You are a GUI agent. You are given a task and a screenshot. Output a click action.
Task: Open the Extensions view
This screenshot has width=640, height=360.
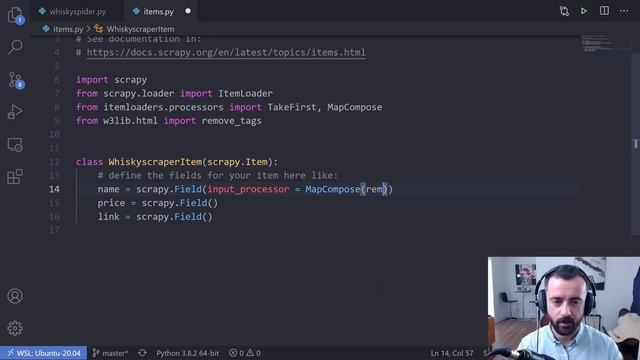click(x=15, y=177)
